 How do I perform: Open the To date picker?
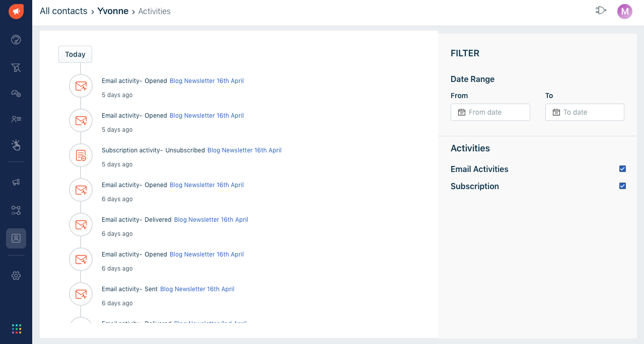tap(585, 112)
